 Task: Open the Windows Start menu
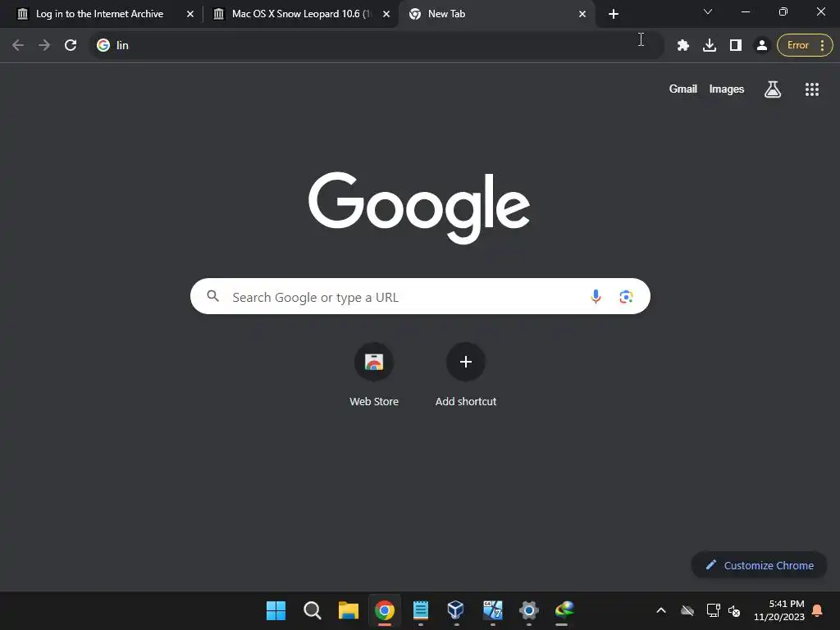point(276,610)
